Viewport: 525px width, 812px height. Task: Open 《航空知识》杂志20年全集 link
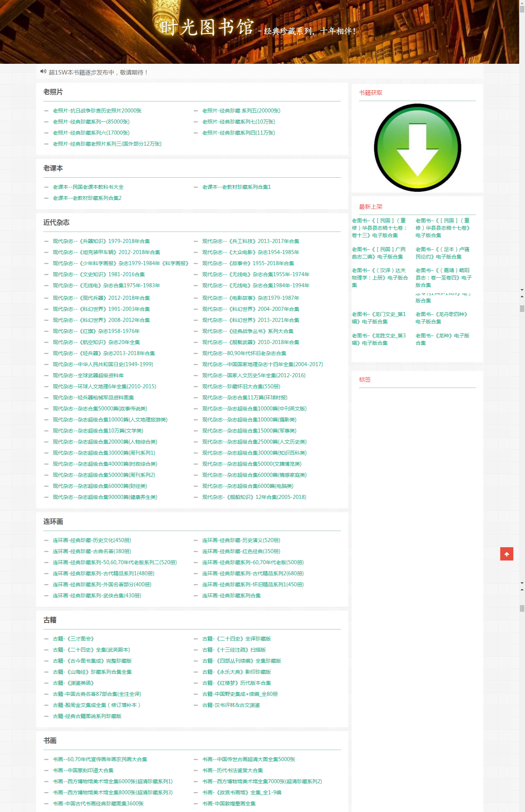(96, 342)
